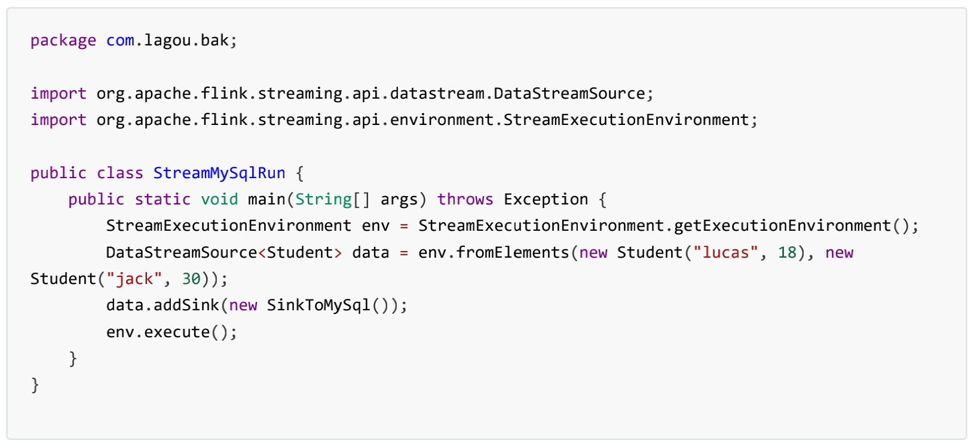Click the "jack" string literal

134,279
